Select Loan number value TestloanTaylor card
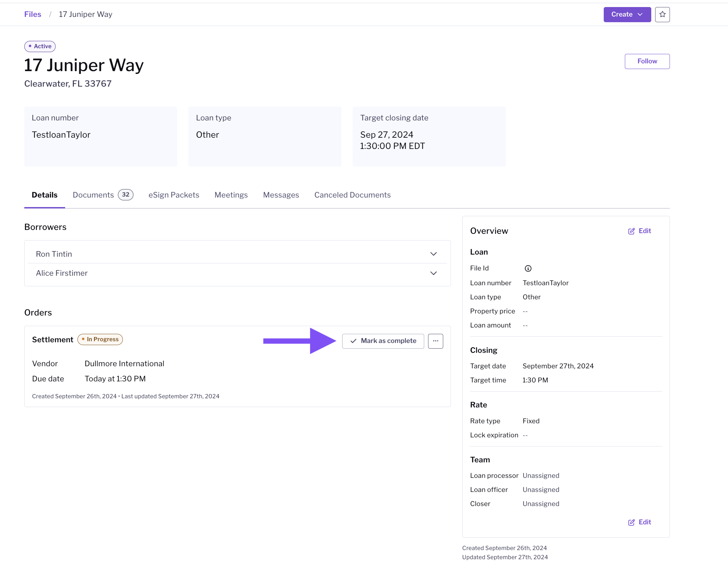Viewport: 728px width, 574px height. pyautogui.click(x=61, y=135)
